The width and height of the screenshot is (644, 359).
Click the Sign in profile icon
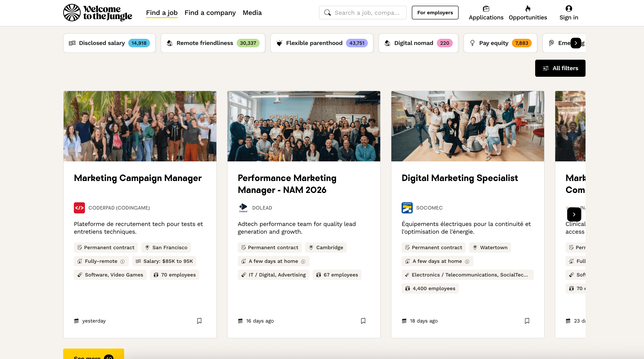tap(568, 9)
